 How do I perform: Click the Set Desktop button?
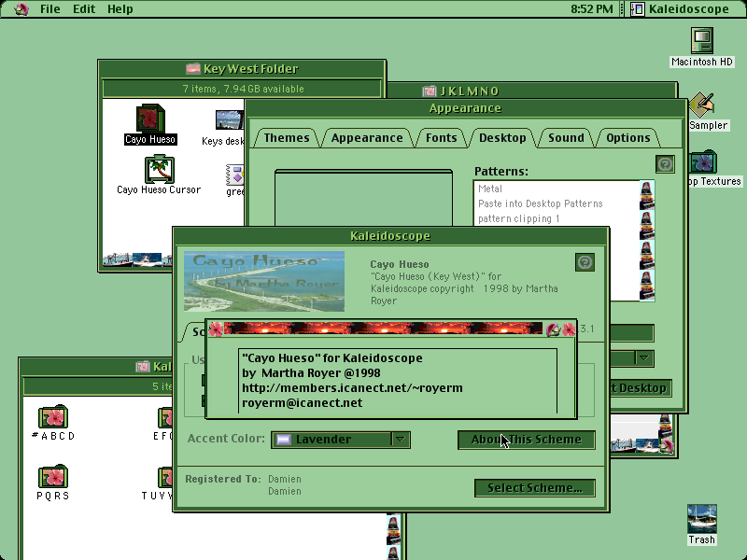pos(641,388)
